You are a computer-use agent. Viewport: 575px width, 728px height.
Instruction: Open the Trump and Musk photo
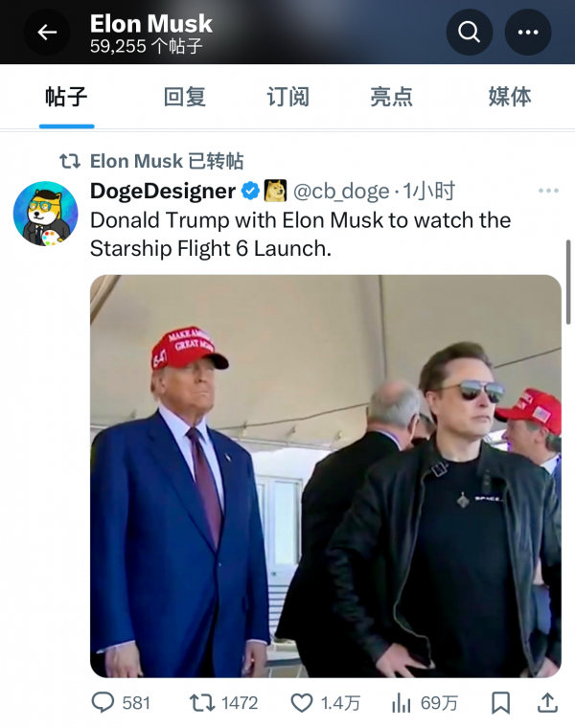[x=326, y=476]
